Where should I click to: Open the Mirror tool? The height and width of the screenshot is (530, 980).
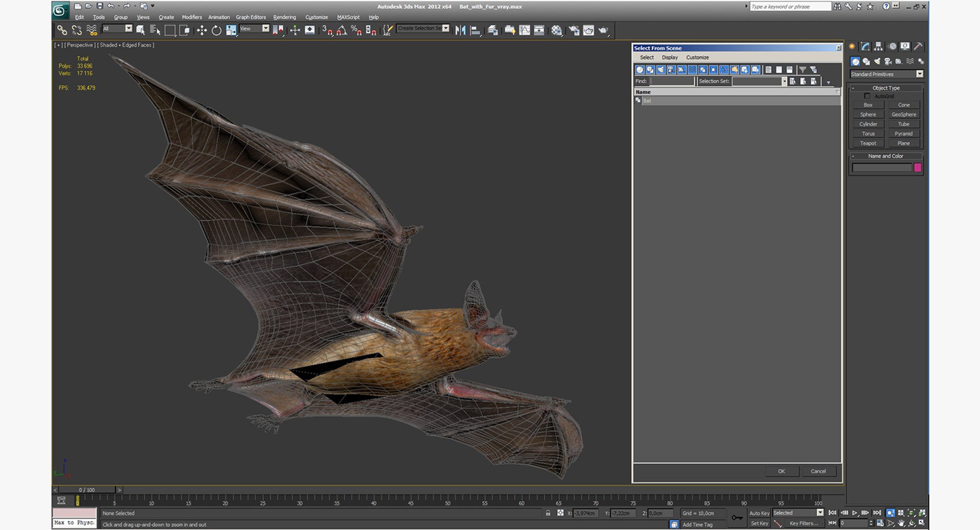(460, 31)
